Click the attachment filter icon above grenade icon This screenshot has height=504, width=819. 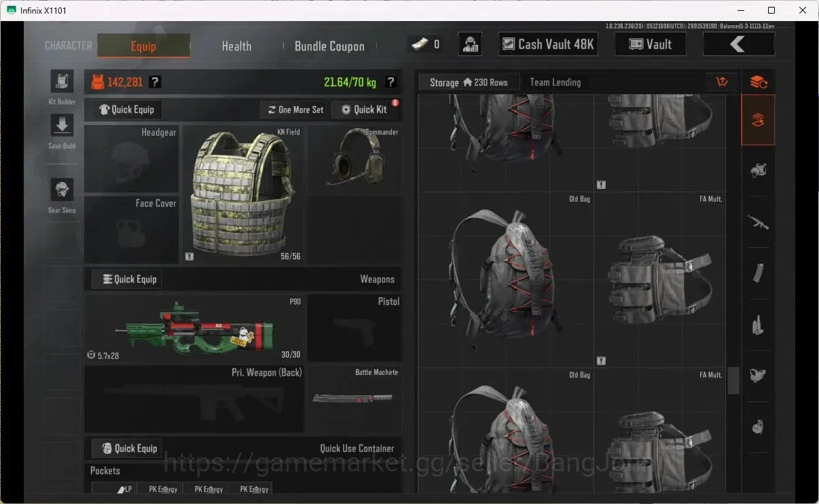coord(758,376)
